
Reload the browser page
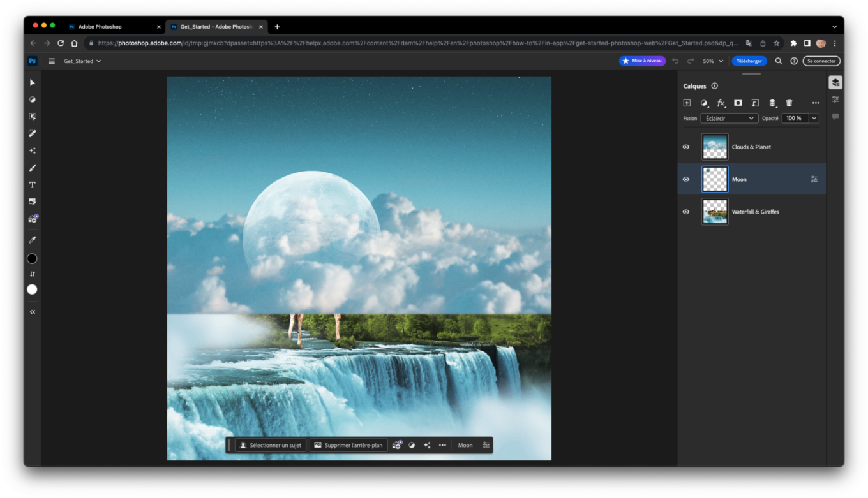[61, 43]
